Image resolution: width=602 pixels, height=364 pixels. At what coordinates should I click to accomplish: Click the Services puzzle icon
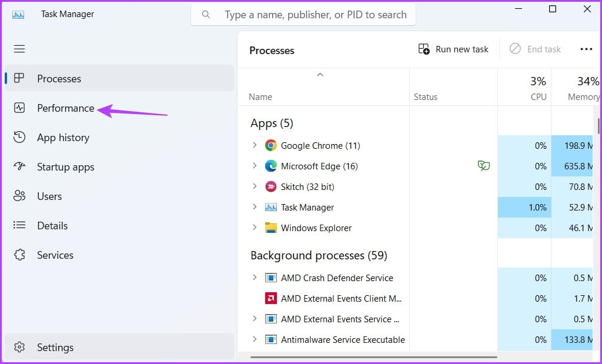point(19,255)
